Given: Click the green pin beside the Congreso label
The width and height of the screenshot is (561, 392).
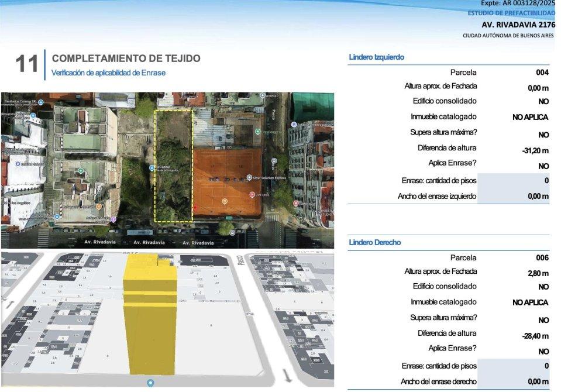Looking at the screenshot, I should click(x=257, y=132).
